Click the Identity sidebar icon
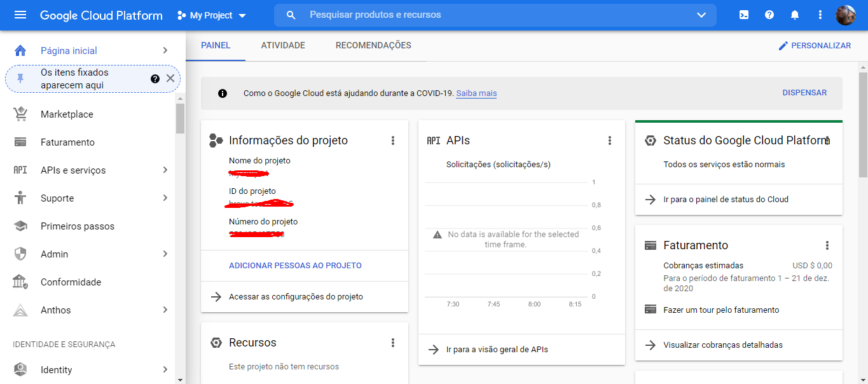868x384 pixels. (20, 369)
